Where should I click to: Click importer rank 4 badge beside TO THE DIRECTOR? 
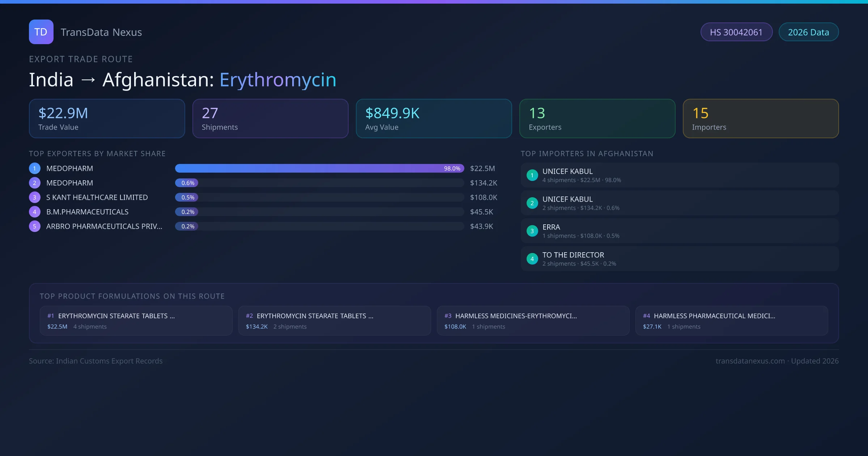pyautogui.click(x=532, y=259)
